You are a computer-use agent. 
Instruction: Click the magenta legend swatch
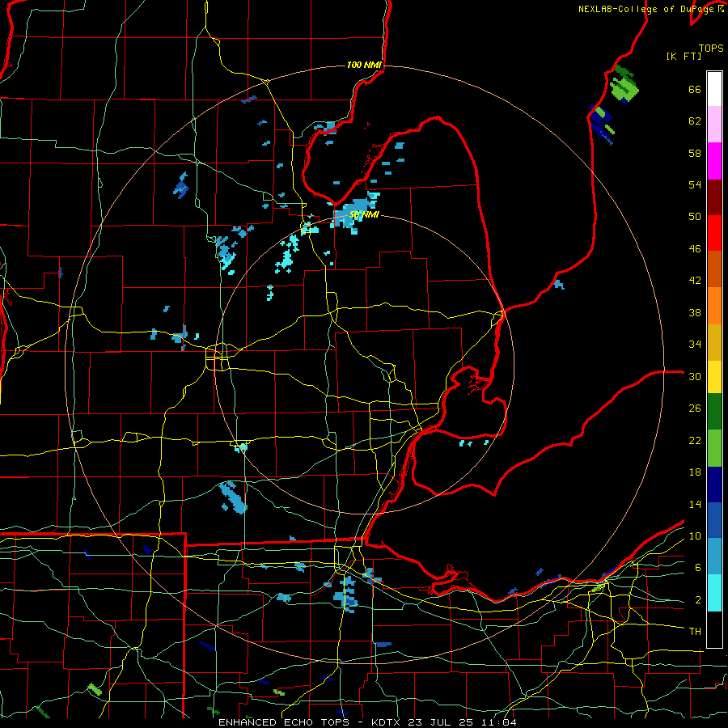pyautogui.click(x=714, y=161)
